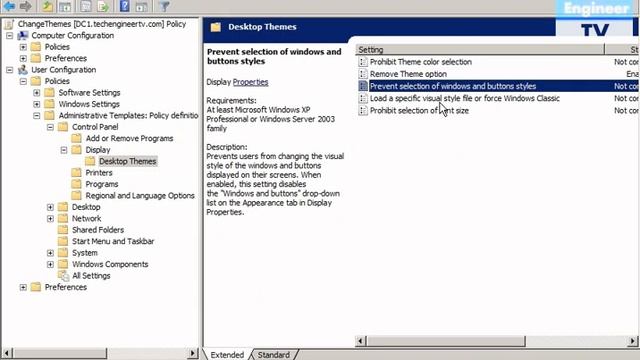Select Regional and Language Options folder
Viewport: 640px width, 360px height.
(140, 196)
